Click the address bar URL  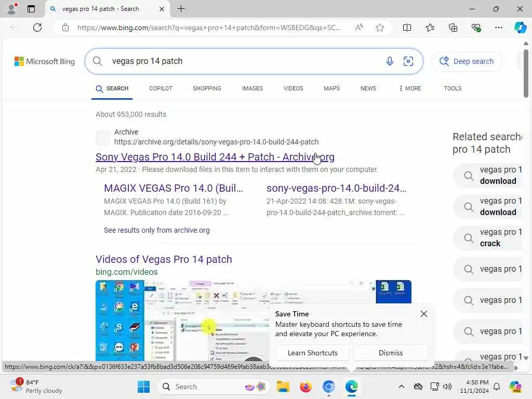click(209, 28)
